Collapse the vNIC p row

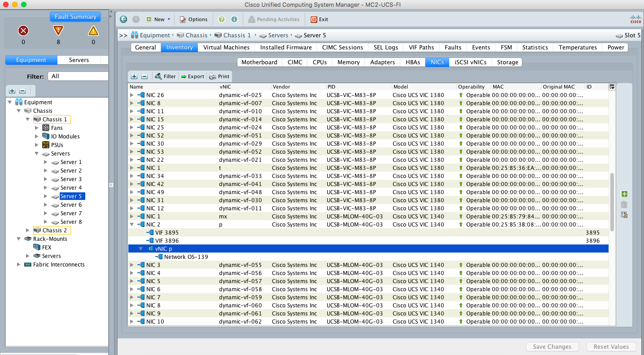pos(140,248)
